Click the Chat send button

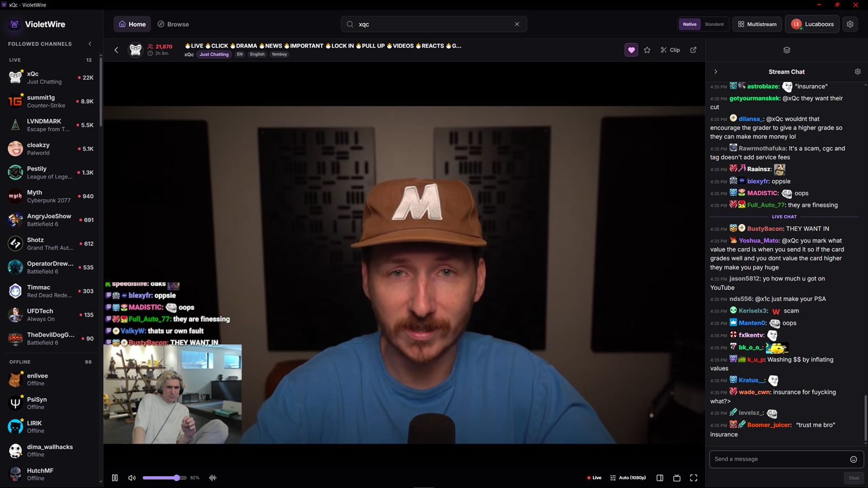coord(854,478)
